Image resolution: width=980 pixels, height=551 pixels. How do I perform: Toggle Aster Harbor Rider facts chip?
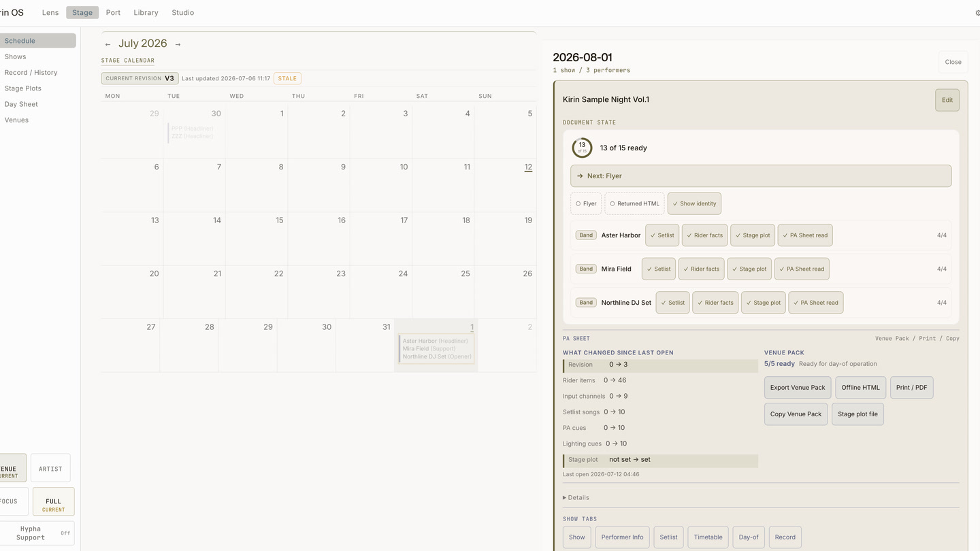pos(704,235)
